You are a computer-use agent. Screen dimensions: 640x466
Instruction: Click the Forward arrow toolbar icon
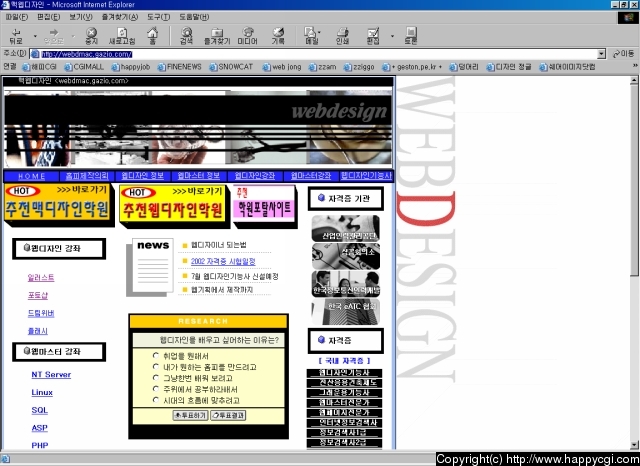(x=54, y=36)
